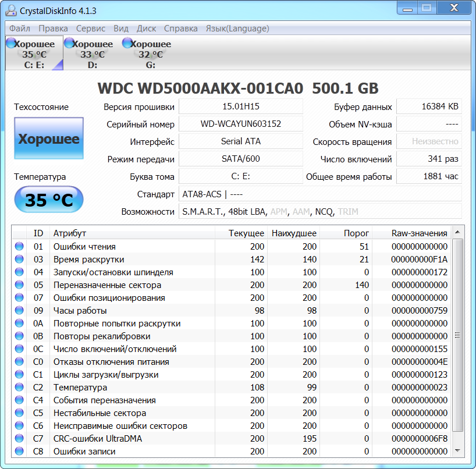Screen dimensions: 476x469
Task: Click the buffer size field 16384 KB
Action: point(429,106)
